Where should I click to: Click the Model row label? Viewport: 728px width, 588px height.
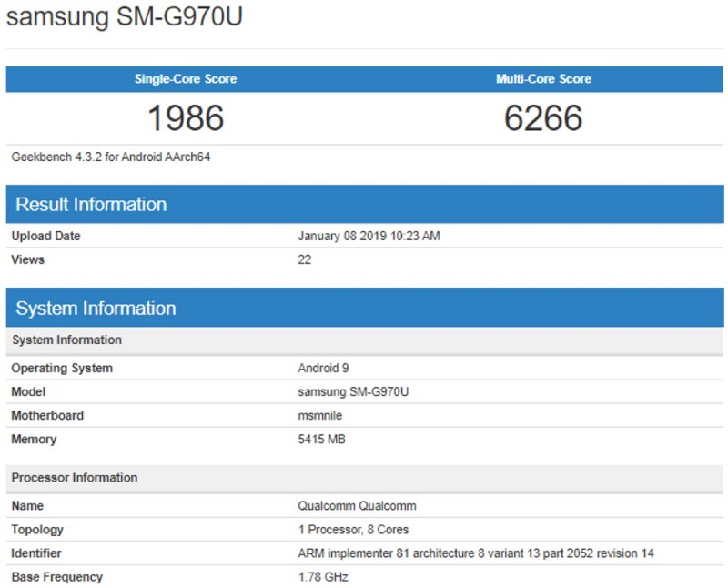tap(28, 392)
